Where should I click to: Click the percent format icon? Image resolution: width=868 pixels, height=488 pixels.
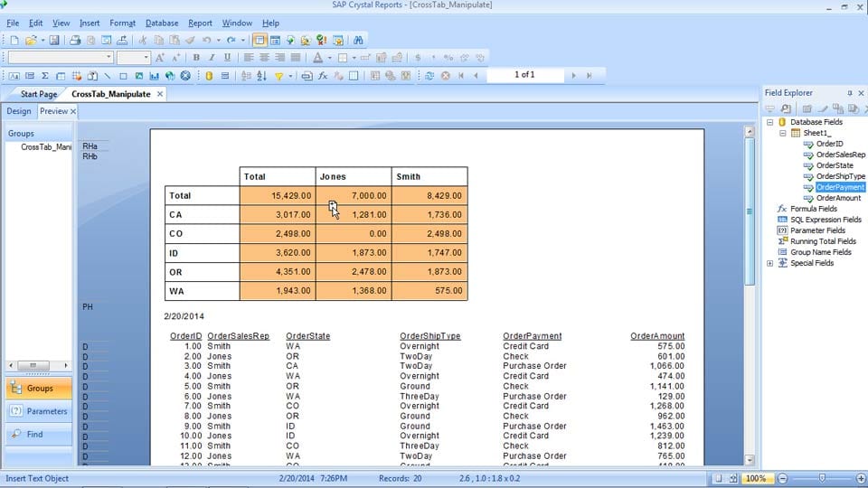[448, 58]
